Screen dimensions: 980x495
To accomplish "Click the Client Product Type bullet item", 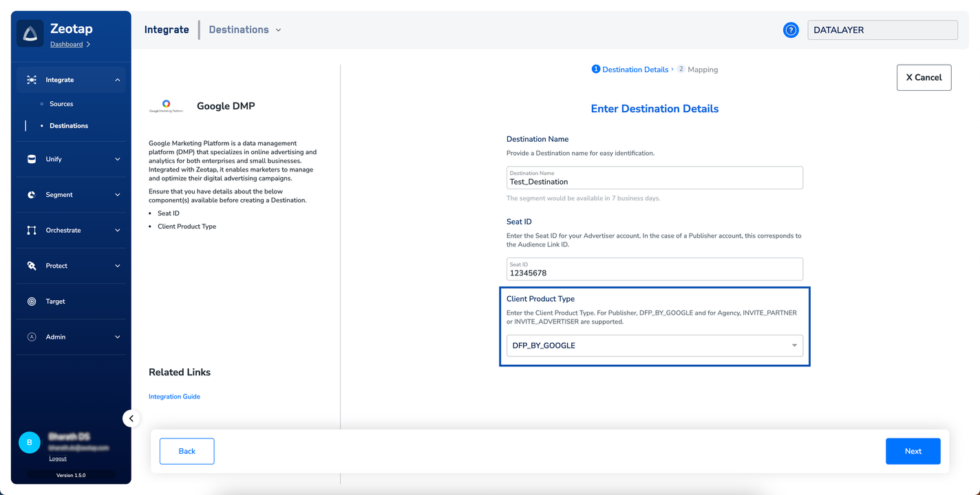I will click(x=187, y=227).
